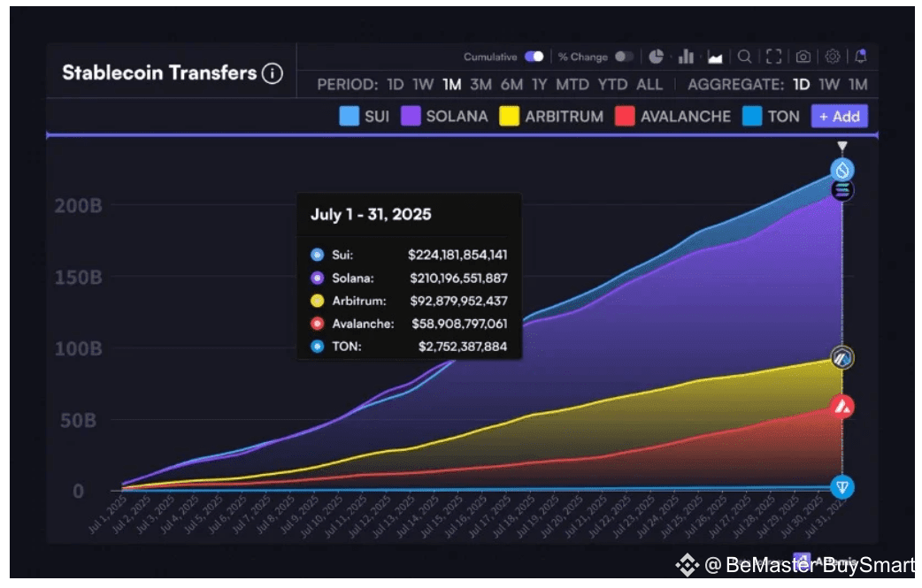Open the Stablecoin Transfers info icon
The height and width of the screenshot is (588, 922).
click(273, 73)
